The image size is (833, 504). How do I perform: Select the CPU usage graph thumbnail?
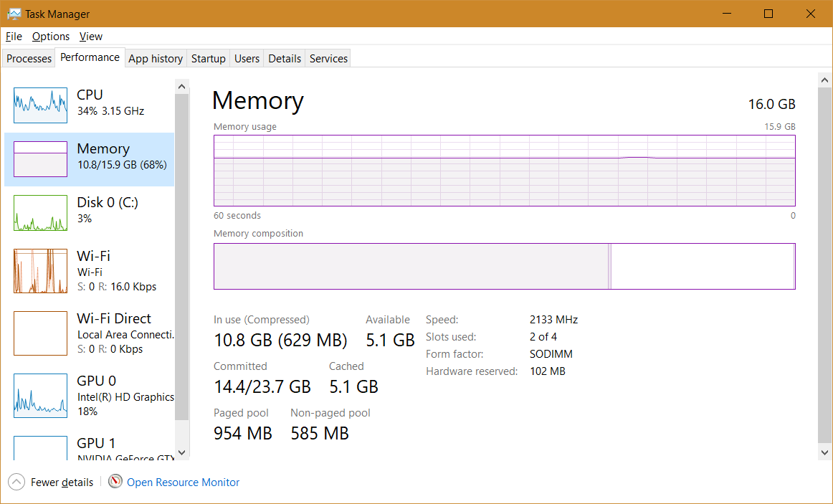[x=40, y=105]
